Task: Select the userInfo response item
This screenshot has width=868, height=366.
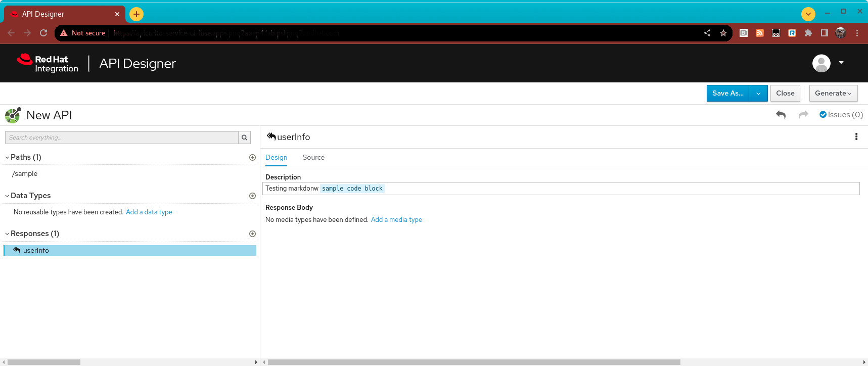Action: click(130, 250)
